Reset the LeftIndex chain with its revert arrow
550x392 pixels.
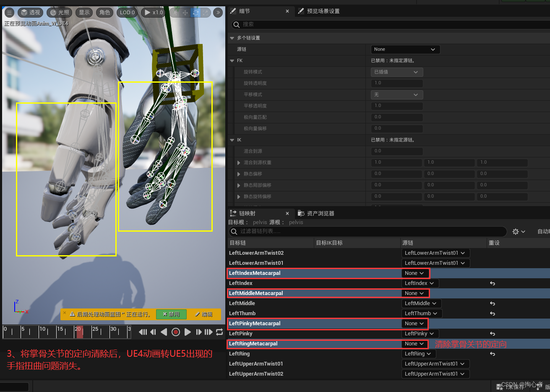click(x=492, y=283)
